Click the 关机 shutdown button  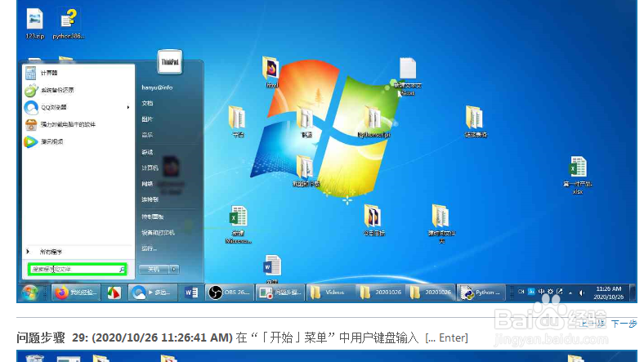pos(154,269)
